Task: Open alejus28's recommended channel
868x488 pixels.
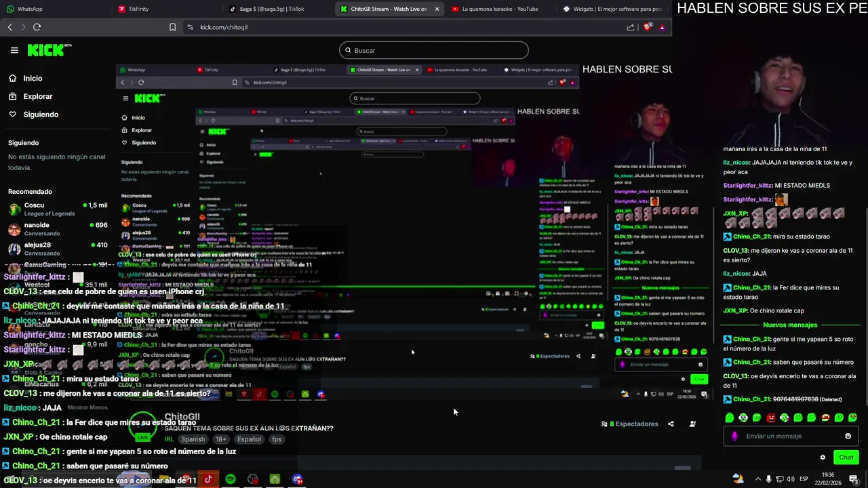Action: [58, 249]
